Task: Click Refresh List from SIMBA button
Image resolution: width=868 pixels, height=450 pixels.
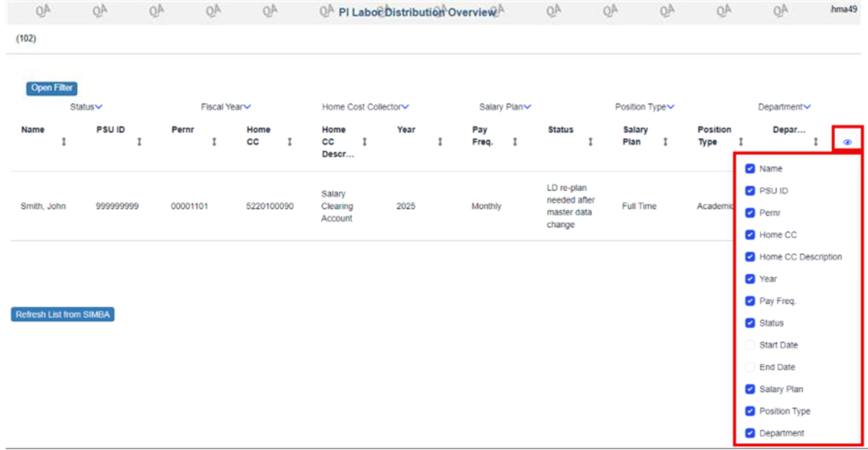Action: coord(62,314)
